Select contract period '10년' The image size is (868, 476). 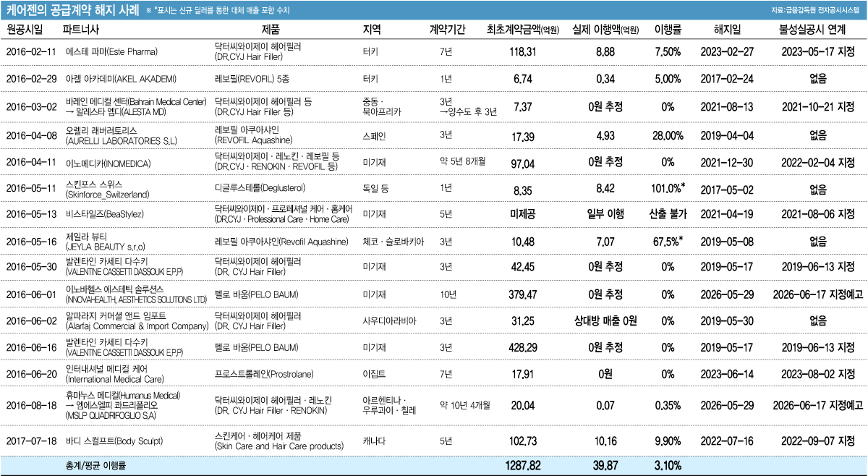click(448, 294)
